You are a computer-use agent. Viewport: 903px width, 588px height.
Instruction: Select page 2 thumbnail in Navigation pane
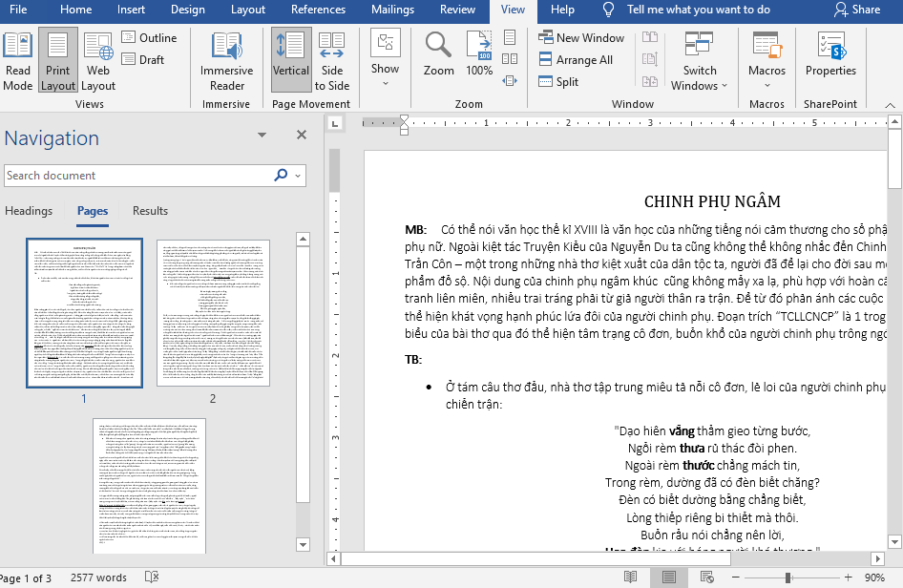[x=212, y=312]
